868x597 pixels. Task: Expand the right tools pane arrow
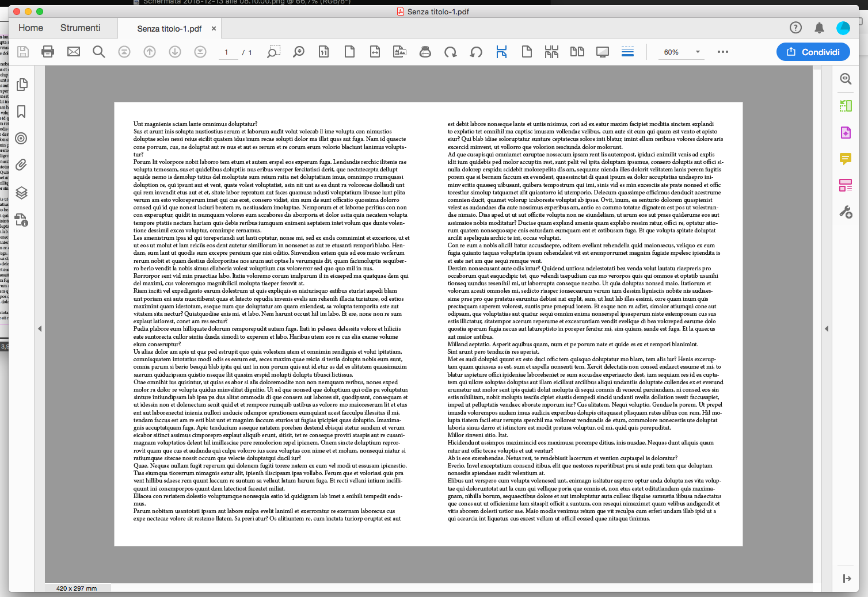pos(827,329)
